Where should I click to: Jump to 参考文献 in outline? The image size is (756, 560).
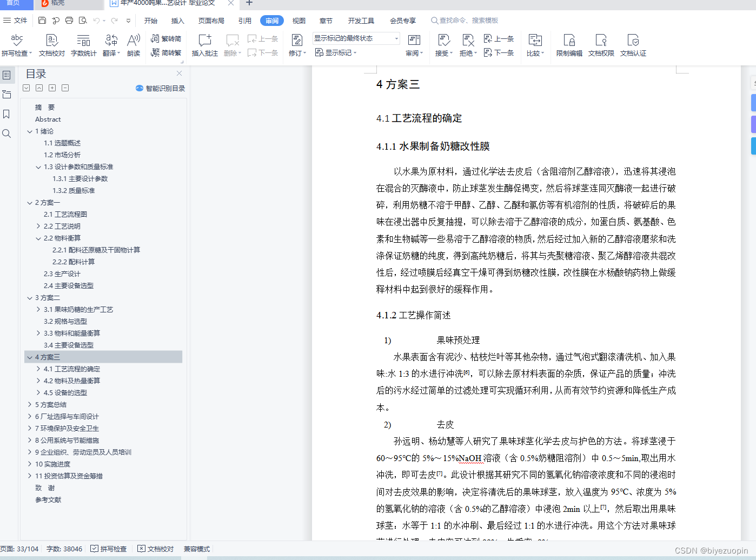48,500
